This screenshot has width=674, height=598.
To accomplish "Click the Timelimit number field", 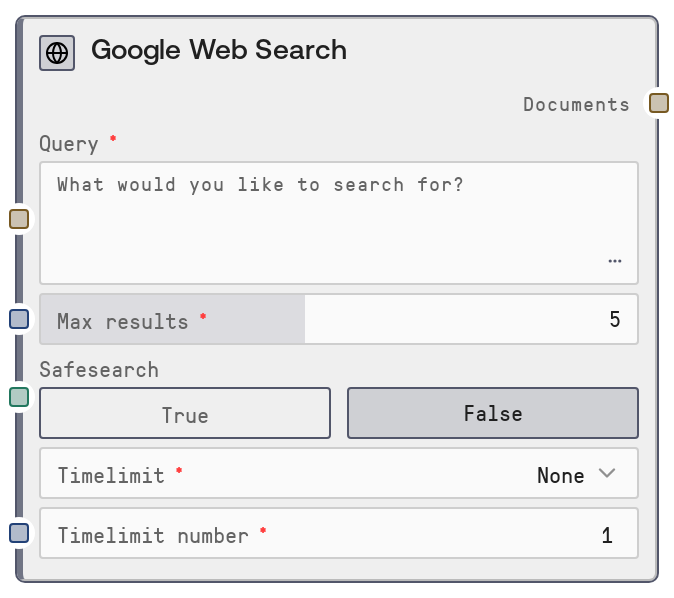I will point(338,534).
